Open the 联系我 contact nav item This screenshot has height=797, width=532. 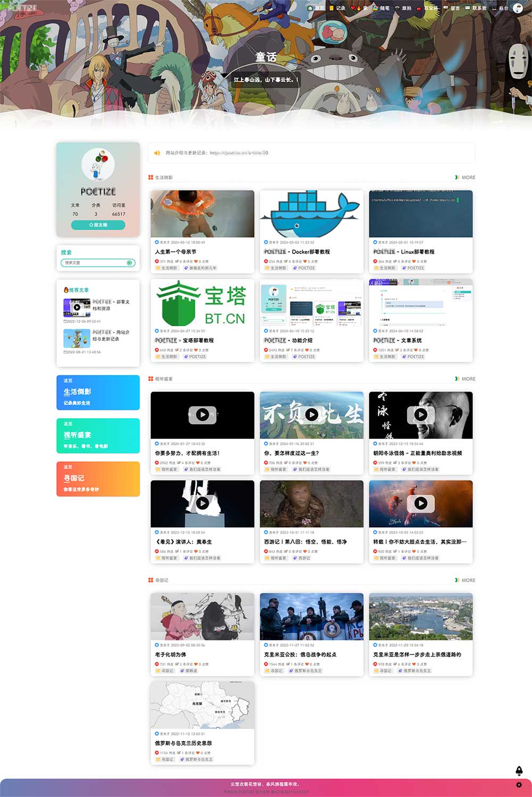(476, 8)
